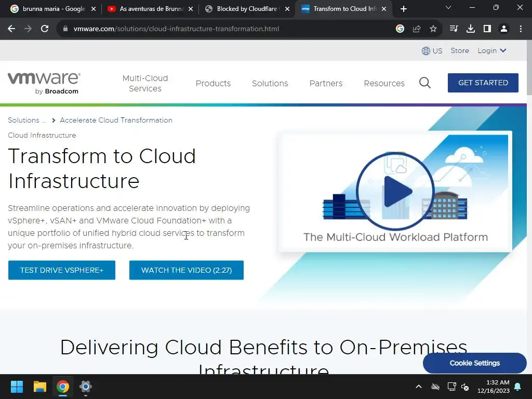Open the clock and date panel
The image size is (532, 399).
tap(494, 387)
